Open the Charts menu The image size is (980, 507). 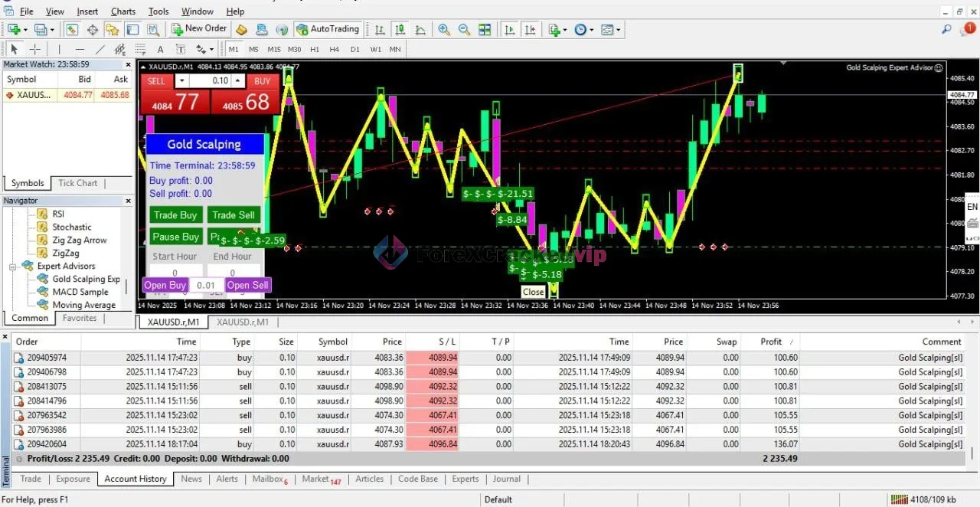tap(123, 11)
